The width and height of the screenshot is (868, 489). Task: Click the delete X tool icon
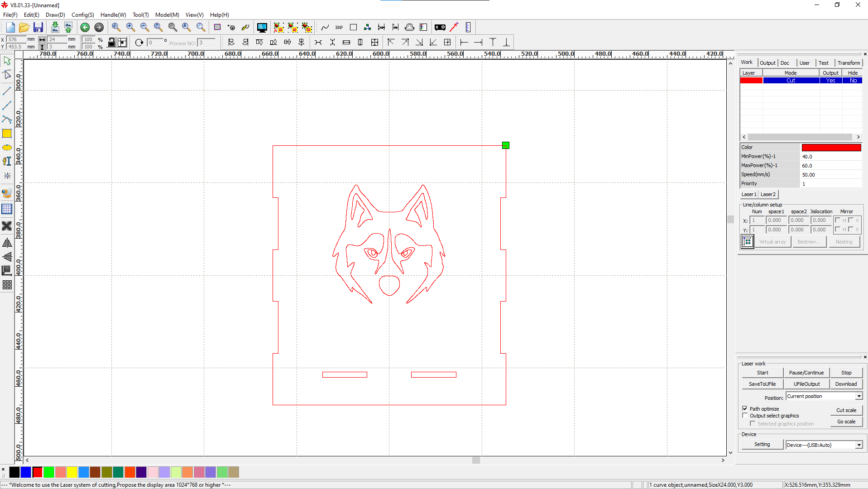click(x=7, y=226)
